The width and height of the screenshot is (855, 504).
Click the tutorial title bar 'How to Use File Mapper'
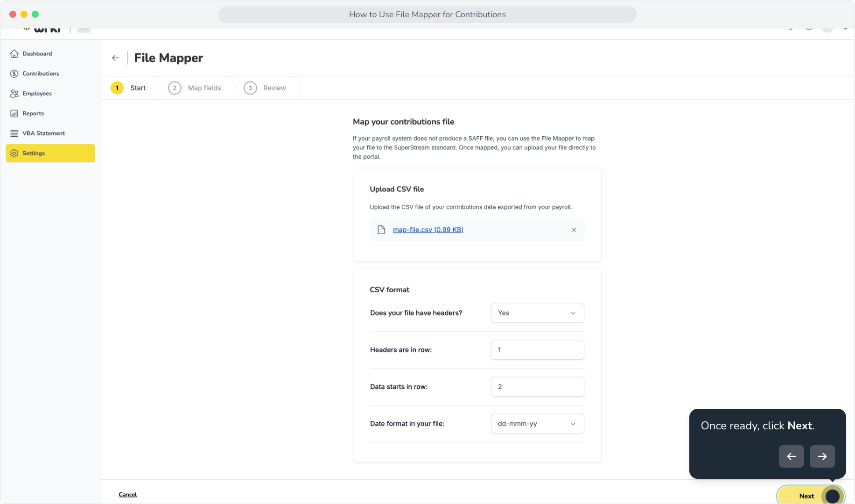(427, 14)
